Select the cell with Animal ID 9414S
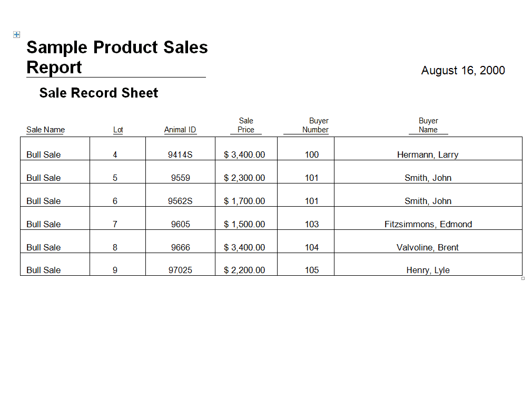This screenshot has width=532, height=406. 180,149
